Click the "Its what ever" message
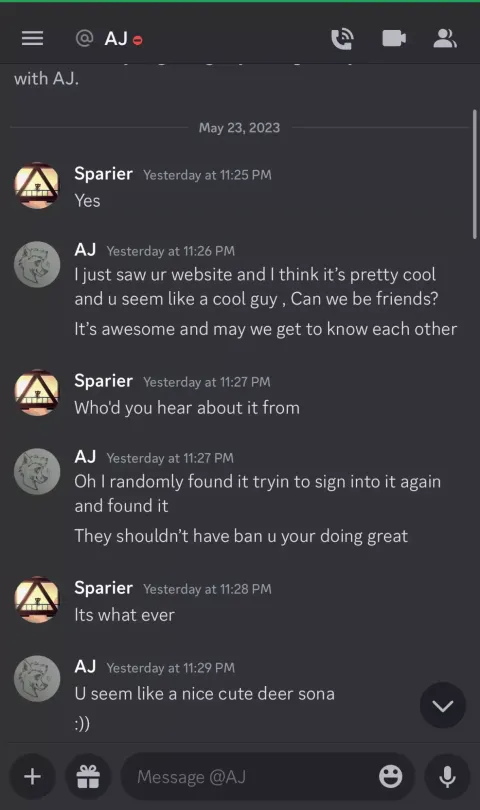Viewport: 480px width, 810px height. point(125,615)
